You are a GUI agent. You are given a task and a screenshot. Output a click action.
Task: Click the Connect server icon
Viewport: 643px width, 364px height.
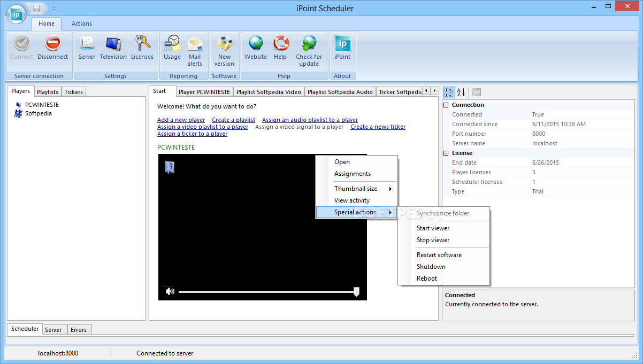(21, 43)
